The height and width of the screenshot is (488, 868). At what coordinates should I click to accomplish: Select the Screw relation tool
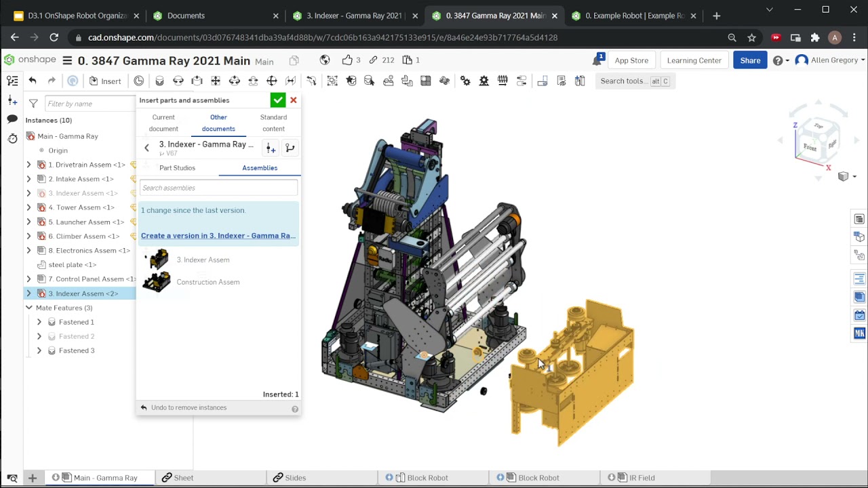(x=502, y=81)
